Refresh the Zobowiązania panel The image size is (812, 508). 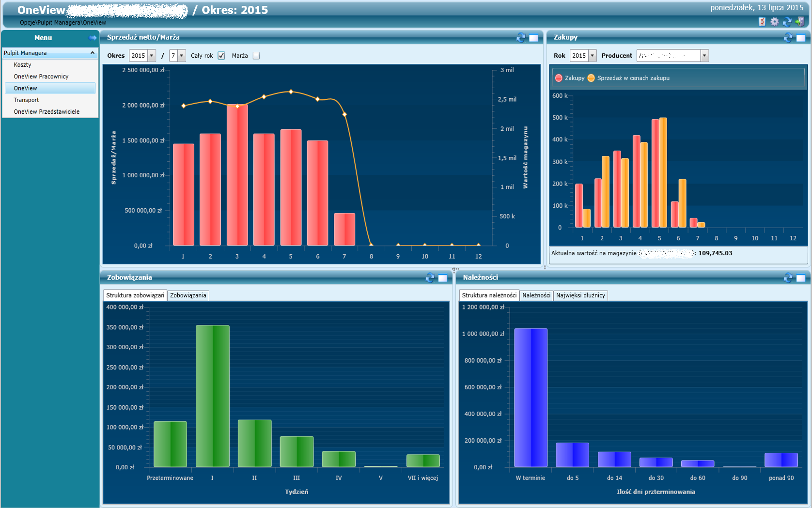[x=430, y=278]
